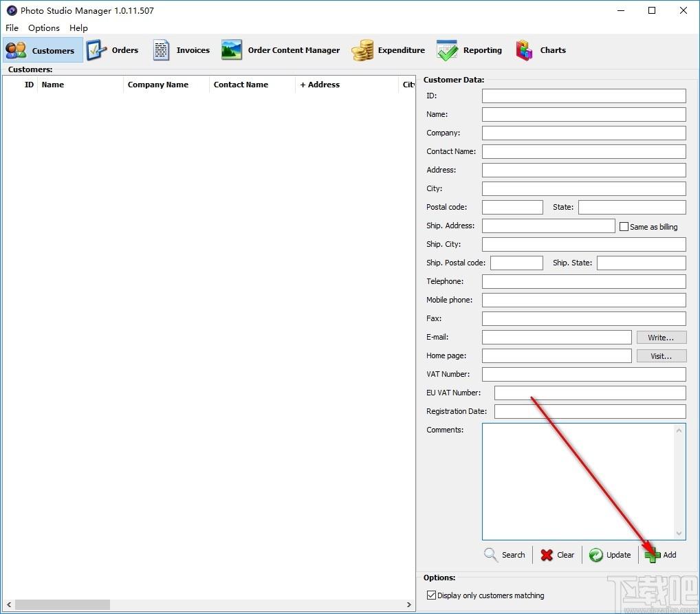The height and width of the screenshot is (614, 700).
Task: Click the green plus Add icon
Action: pyautogui.click(x=653, y=555)
